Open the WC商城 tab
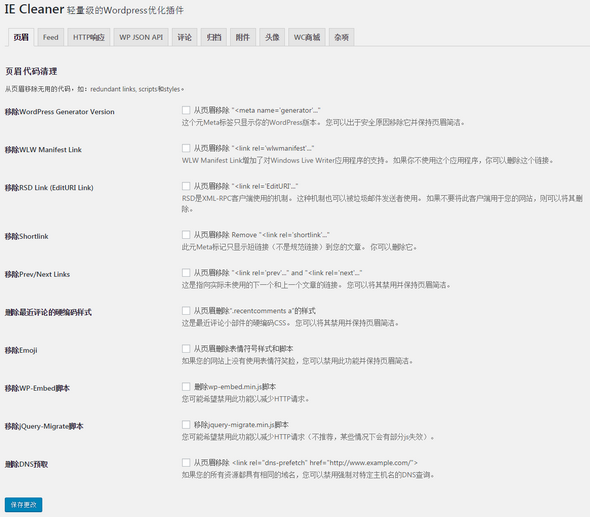The image size is (590, 517). pyautogui.click(x=307, y=37)
